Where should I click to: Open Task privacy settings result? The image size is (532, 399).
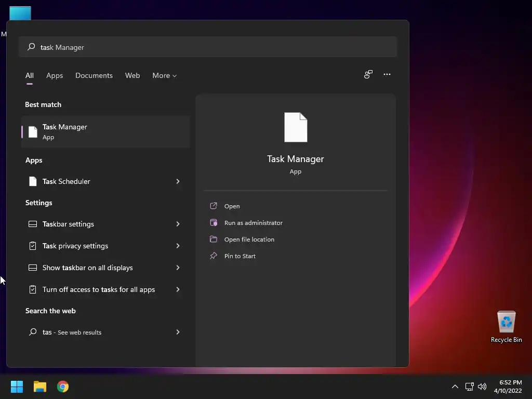pyautogui.click(x=104, y=246)
